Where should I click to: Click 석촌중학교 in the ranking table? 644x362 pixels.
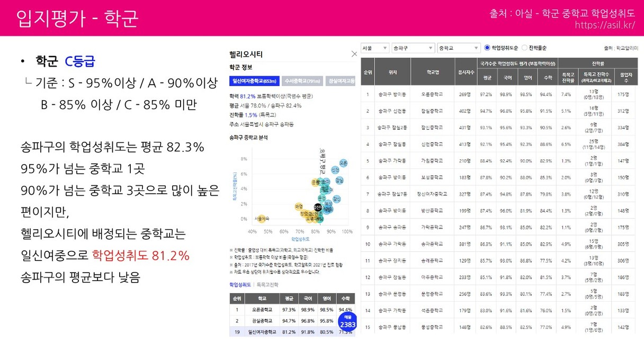[x=433, y=311]
